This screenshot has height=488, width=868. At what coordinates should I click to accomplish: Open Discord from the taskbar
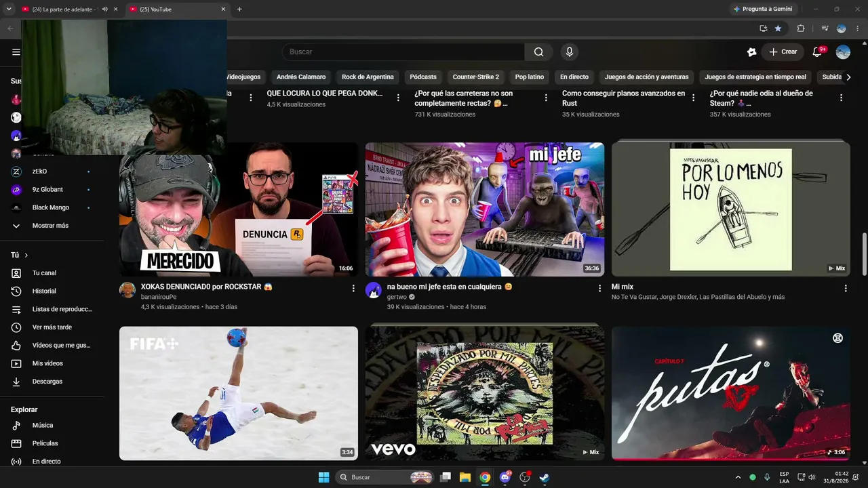[505, 477]
